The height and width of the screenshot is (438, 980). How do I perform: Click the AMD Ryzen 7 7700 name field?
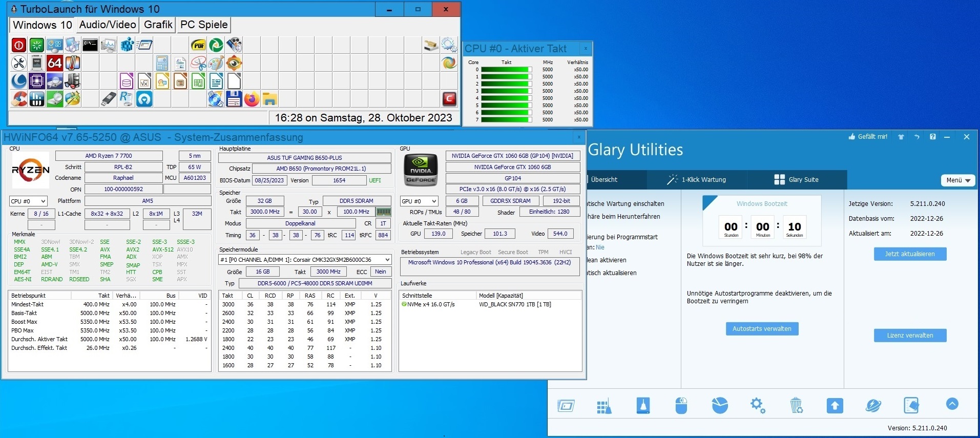point(109,156)
